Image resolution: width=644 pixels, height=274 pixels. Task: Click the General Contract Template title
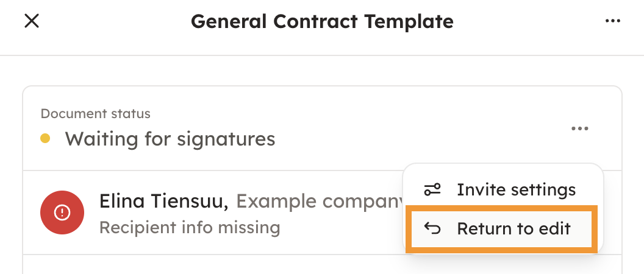pyautogui.click(x=322, y=22)
